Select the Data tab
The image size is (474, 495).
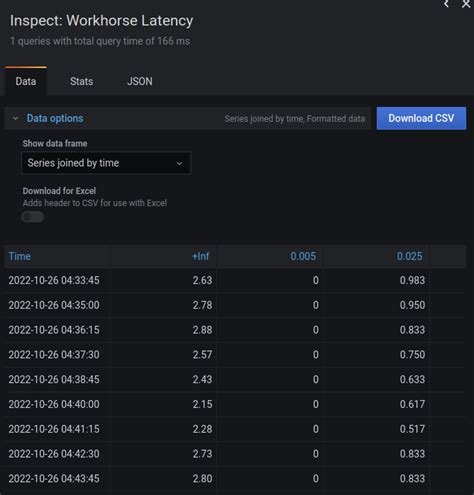point(26,81)
